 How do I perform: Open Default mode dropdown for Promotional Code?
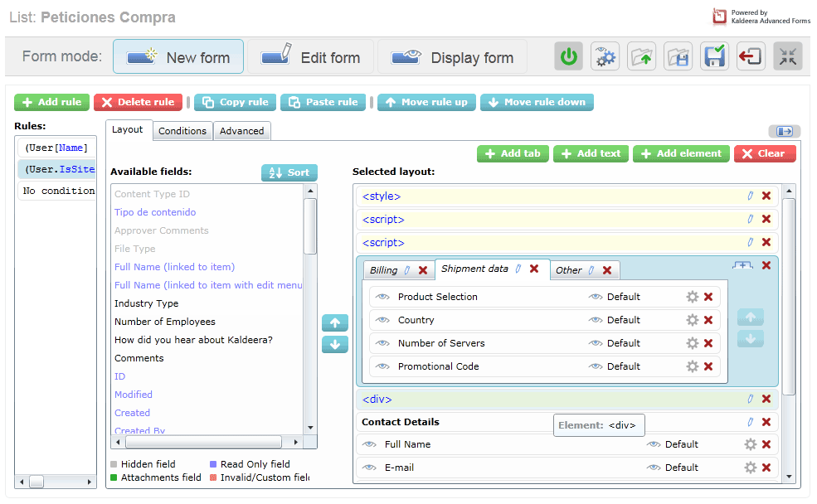point(615,366)
